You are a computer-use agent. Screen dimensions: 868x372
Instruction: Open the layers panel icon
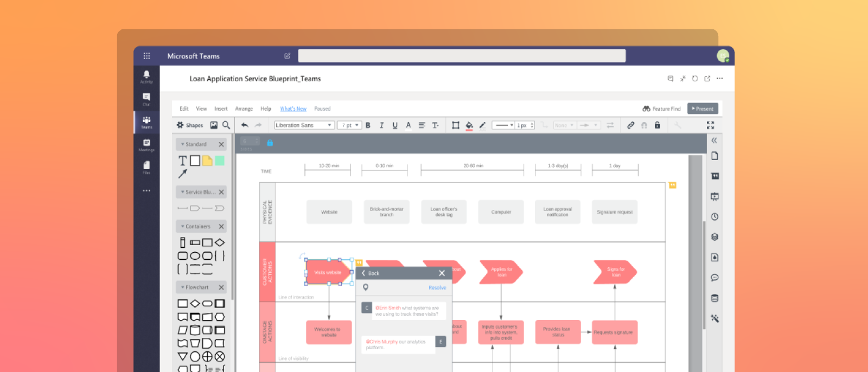click(x=714, y=237)
